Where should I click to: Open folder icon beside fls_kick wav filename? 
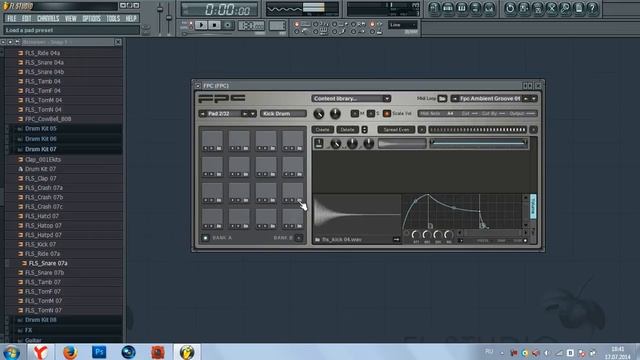(318, 240)
